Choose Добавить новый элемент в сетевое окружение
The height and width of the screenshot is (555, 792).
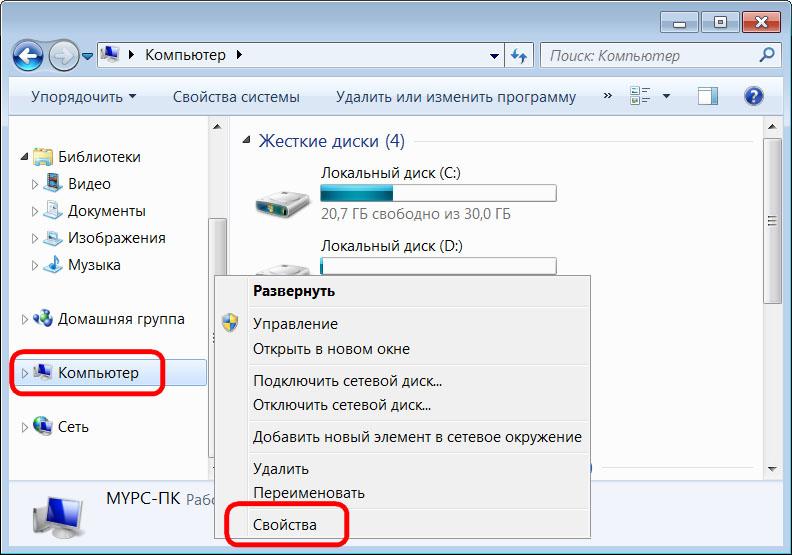[x=419, y=437]
